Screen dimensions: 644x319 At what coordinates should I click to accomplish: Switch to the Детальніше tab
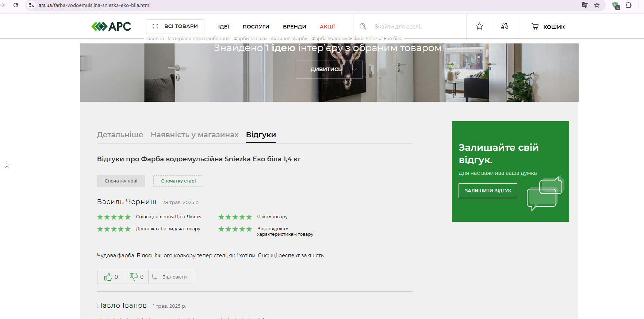[x=120, y=135]
